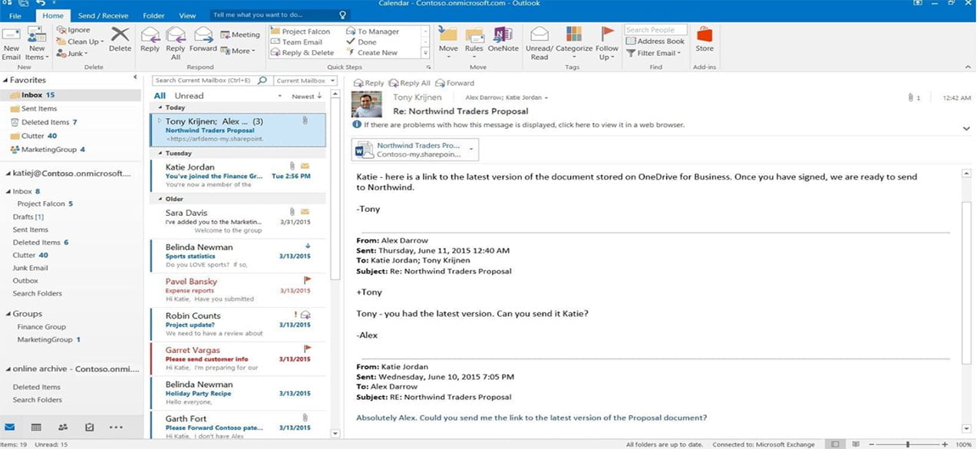Open the New Items ribbon button
The image size is (980, 449).
(x=36, y=43)
